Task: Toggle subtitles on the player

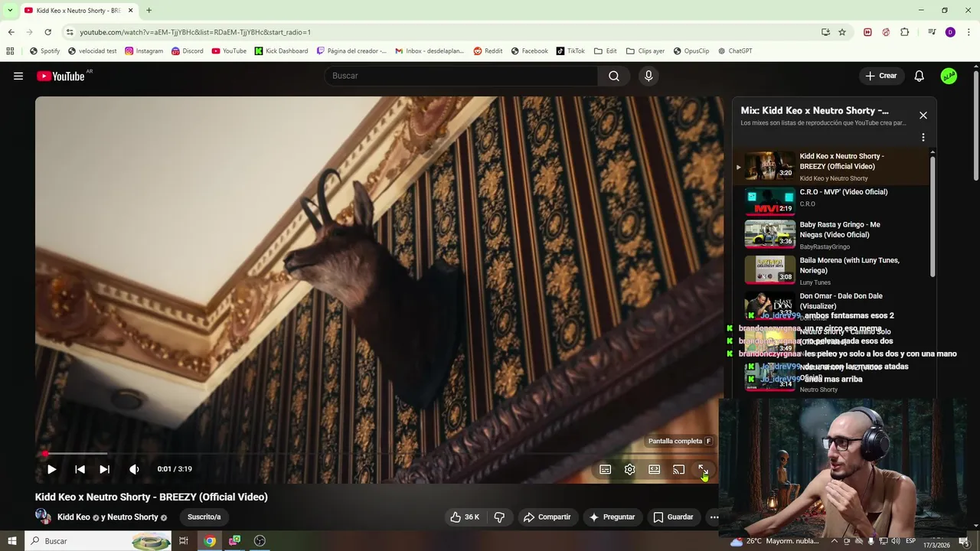Action: (605, 469)
